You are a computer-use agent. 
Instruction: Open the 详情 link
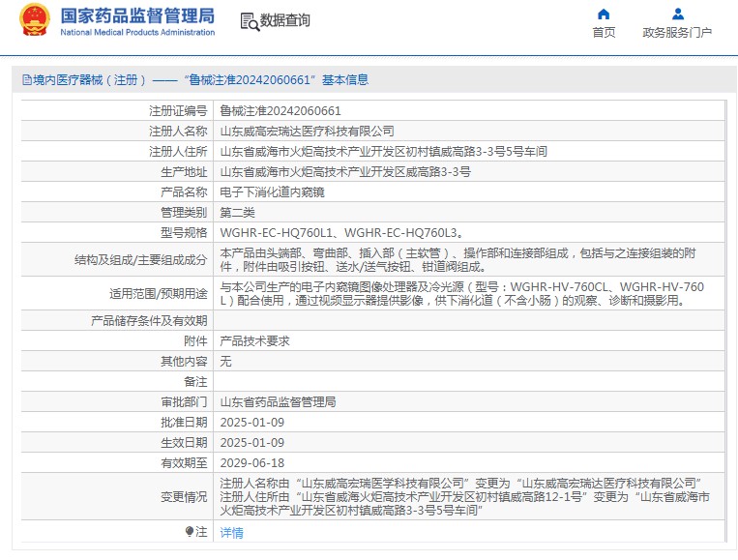pos(231,533)
